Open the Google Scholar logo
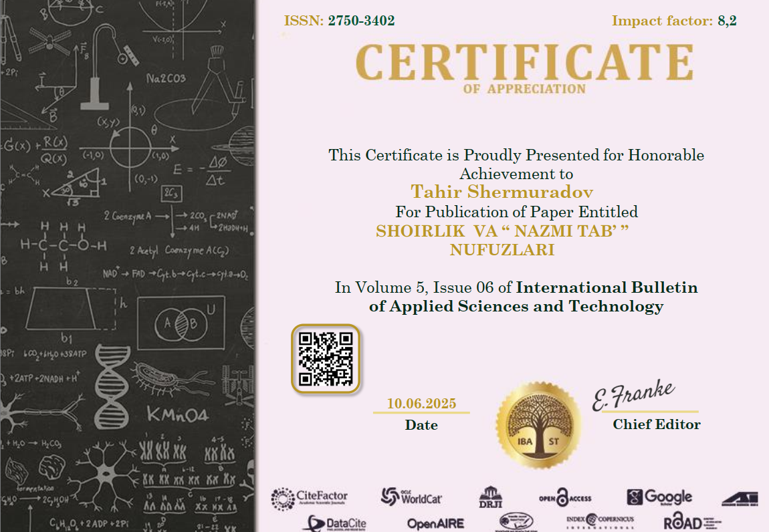769x532 pixels. tap(659, 497)
